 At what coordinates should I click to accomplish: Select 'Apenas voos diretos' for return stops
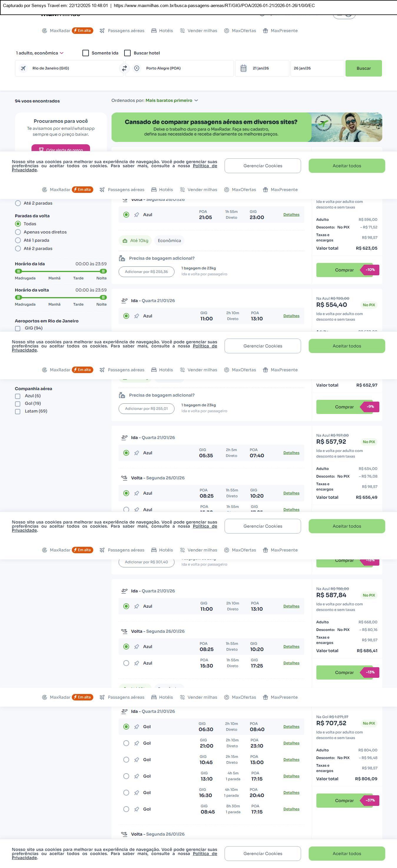click(x=18, y=232)
